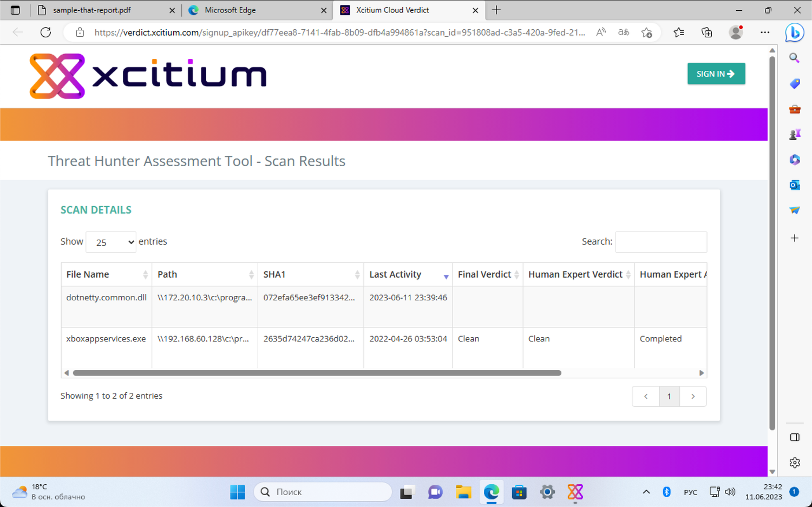The image size is (812, 507).
Task: Open the translate page icon
Action: tap(624, 32)
